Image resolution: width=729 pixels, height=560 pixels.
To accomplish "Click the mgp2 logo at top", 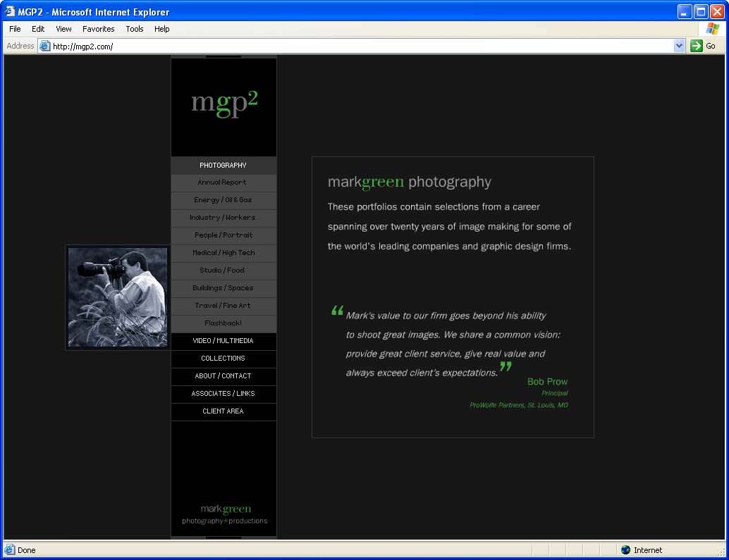I will click(x=224, y=103).
